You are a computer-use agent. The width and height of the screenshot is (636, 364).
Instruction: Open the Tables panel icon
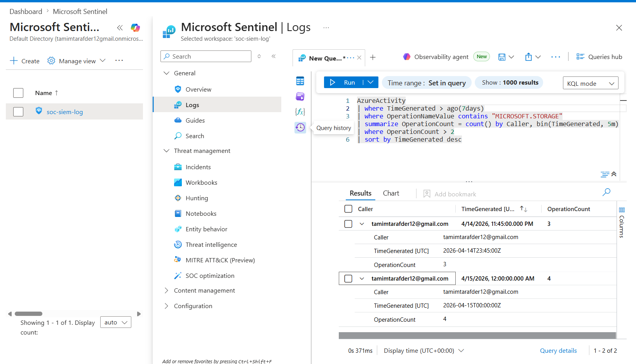click(300, 81)
